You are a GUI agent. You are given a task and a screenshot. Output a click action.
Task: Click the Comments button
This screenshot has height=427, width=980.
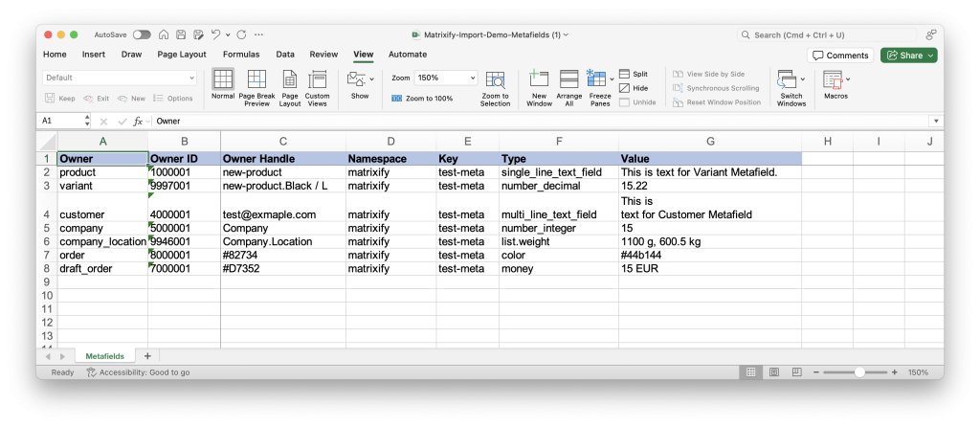tap(840, 56)
